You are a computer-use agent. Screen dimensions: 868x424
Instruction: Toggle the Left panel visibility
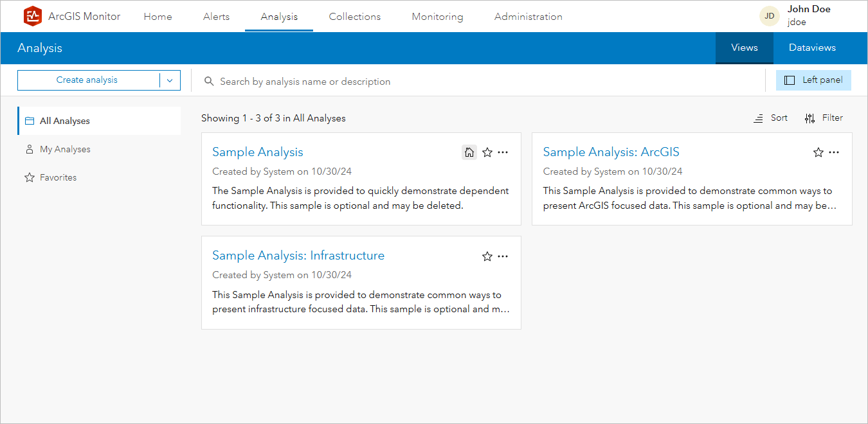pyautogui.click(x=813, y=80)
